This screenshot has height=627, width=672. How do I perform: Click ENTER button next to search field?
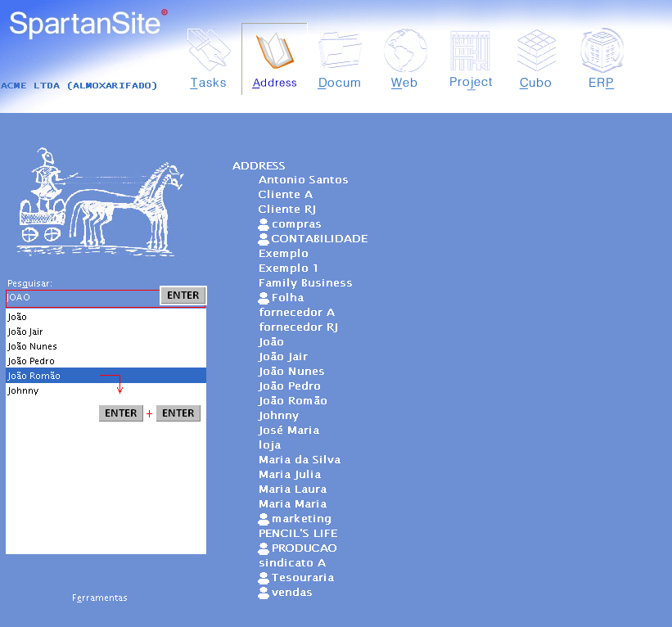click(183, 295)
